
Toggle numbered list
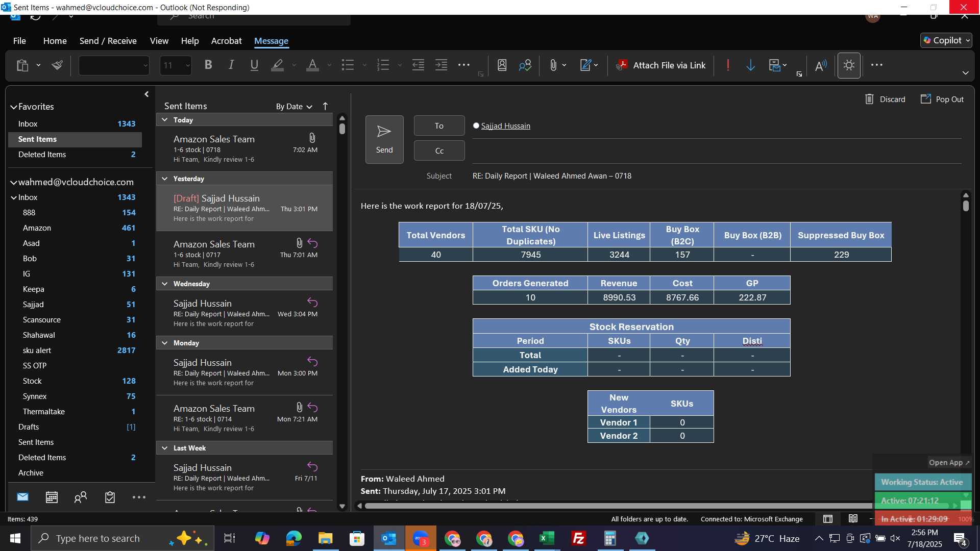point(383,65)
